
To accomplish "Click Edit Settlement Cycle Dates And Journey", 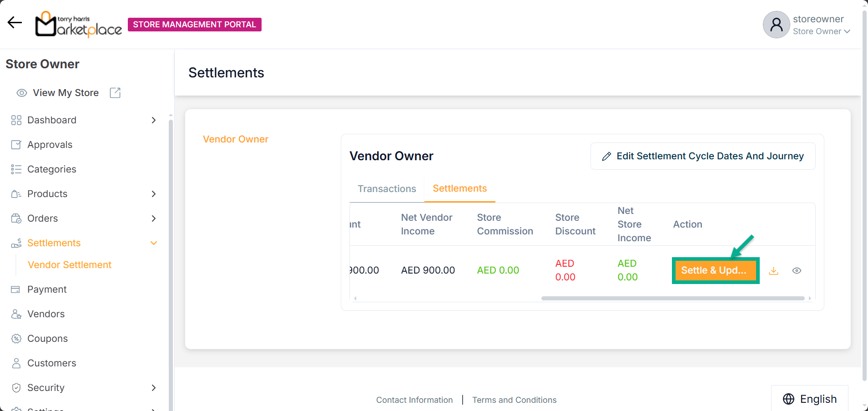I will pyautogui.click(x=702, y=156).
